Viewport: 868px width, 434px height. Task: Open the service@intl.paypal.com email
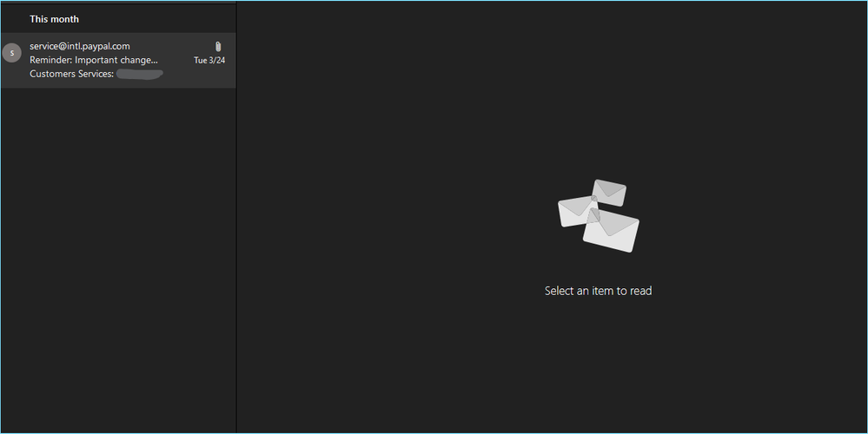[118, 60]
